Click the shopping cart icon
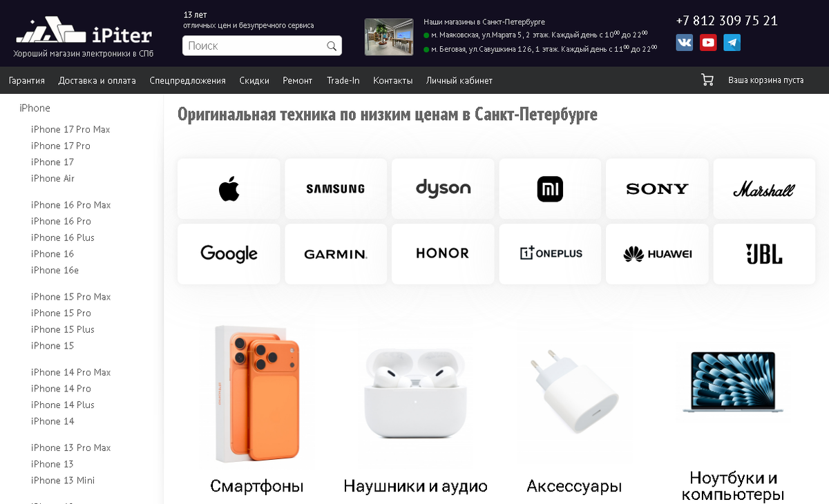Viewport: 829px width, 504px height. (x=707, y=80)
